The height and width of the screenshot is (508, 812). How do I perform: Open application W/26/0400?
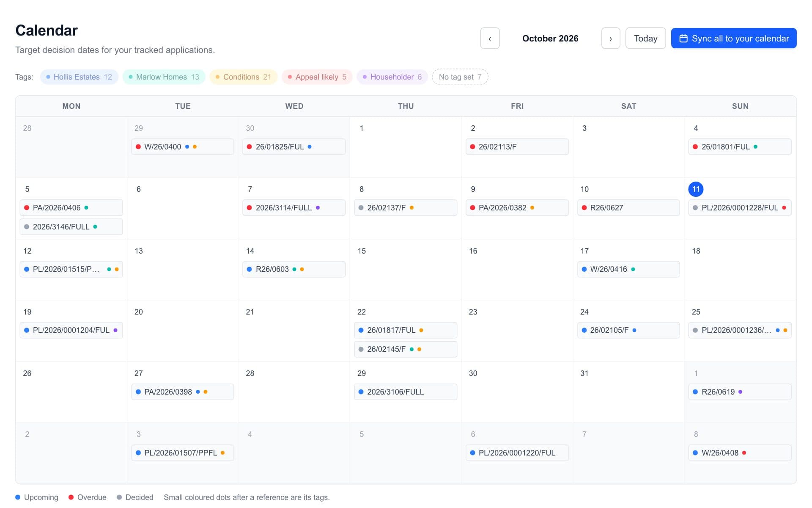(x=183, y=147)
